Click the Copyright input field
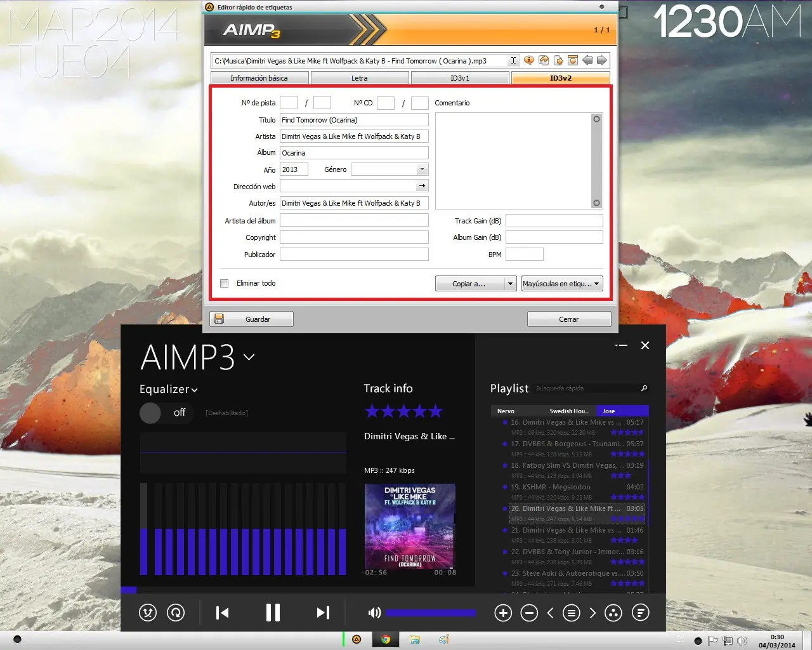Screen dimensions: 812x650 coord(354,237)
